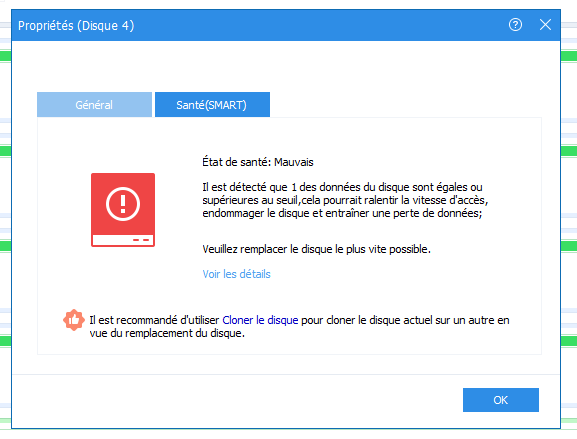Click the threshold warning paragraph about données
This screenshot has height=439, width=577.
(345, 200)
